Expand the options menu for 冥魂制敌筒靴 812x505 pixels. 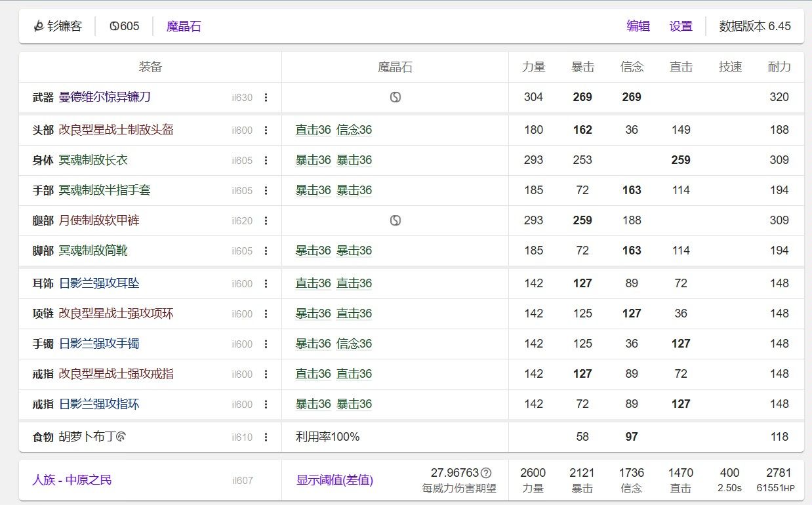click(x=266, y=251)
